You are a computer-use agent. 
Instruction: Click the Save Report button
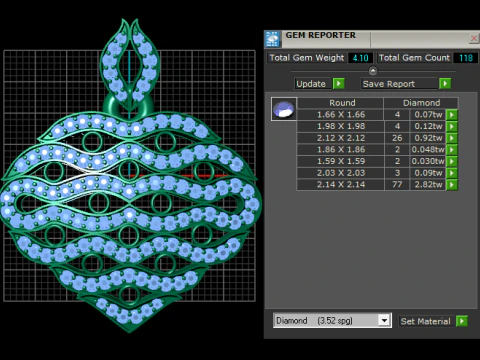tap(399, 84)
